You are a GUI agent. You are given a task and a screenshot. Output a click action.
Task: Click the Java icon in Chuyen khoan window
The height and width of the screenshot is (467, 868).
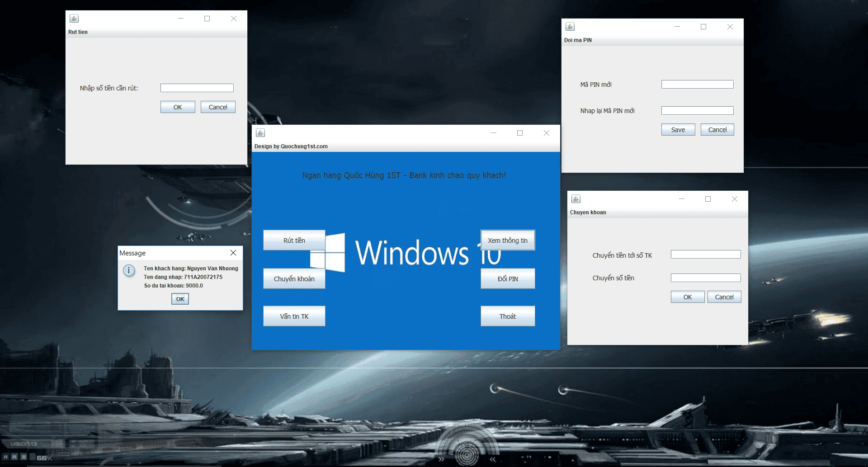coord(576,199)
